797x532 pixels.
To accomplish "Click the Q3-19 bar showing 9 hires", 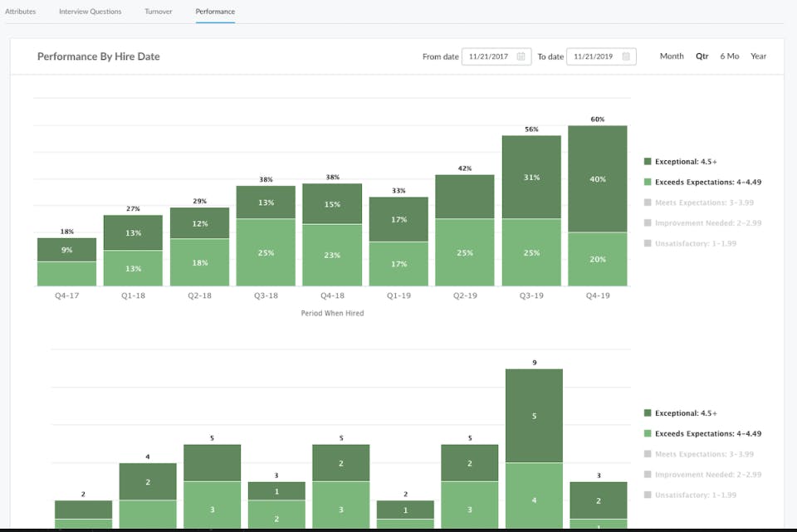I will coord(534,448).
